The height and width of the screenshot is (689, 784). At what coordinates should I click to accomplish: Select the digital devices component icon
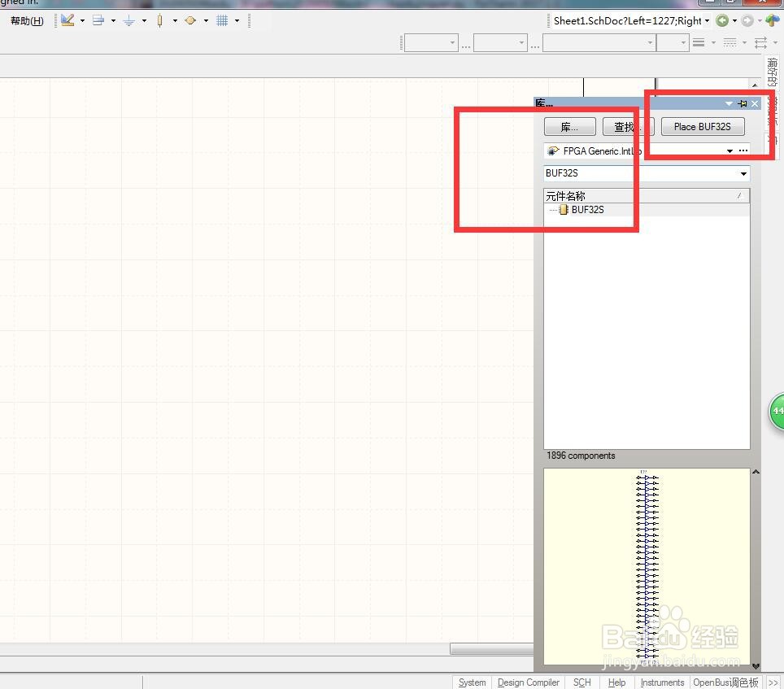(159, 20)
